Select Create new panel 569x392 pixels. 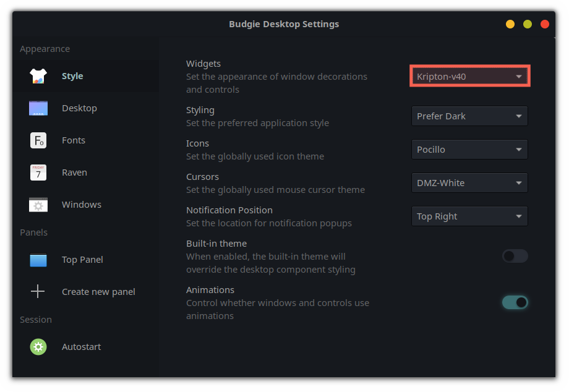point(98,292)
